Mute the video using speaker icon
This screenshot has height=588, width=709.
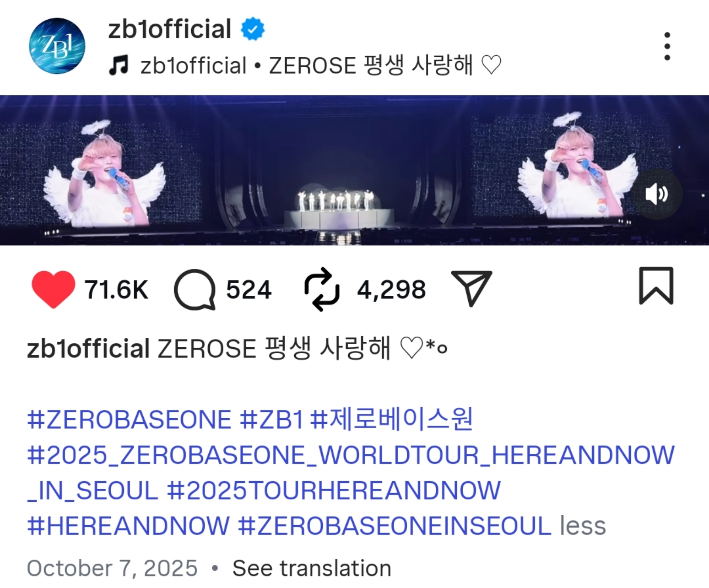[x=657, y=194]
